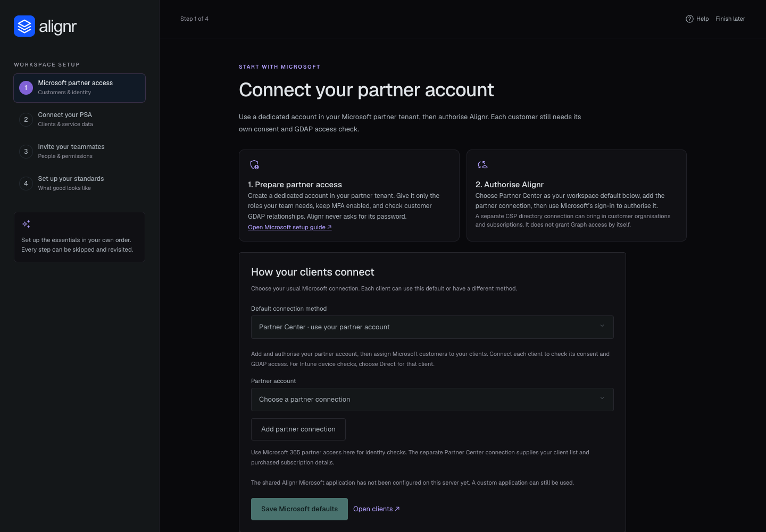
Task: Click 'A separate CSP directory connection' note
Action: click(573, 220)
